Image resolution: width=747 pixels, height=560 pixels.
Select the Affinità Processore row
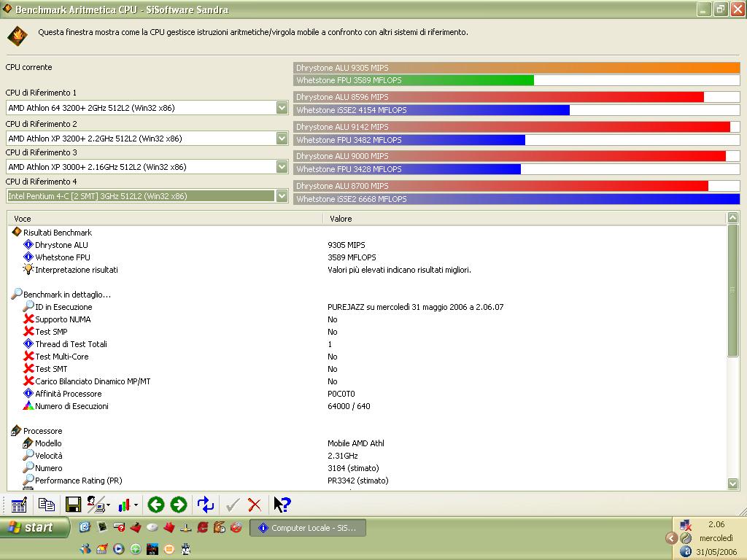[x=368, y=393]
